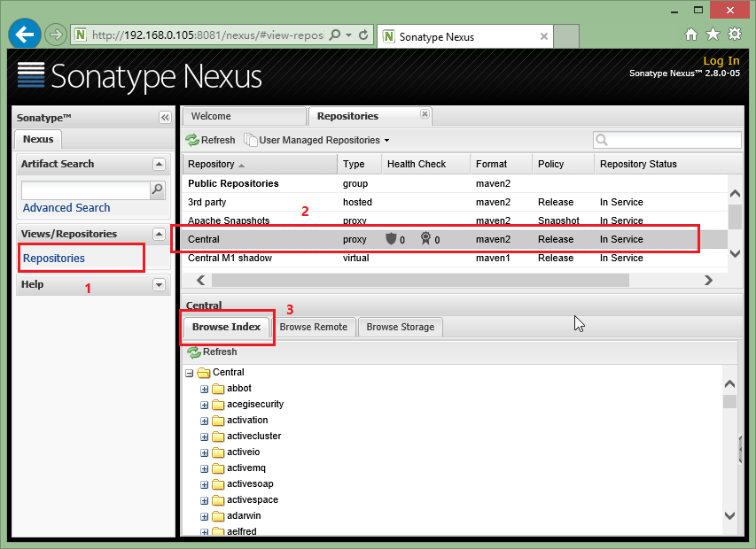Open the Repositories link in sidebar

pyautogui.click(x=54, y=259)
